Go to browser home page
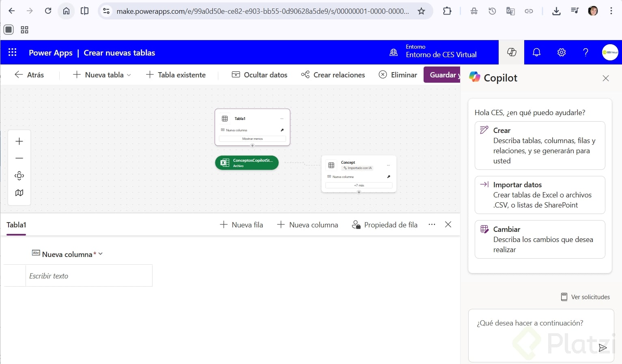This screenshot has height=364, width=622. (66, 11)
